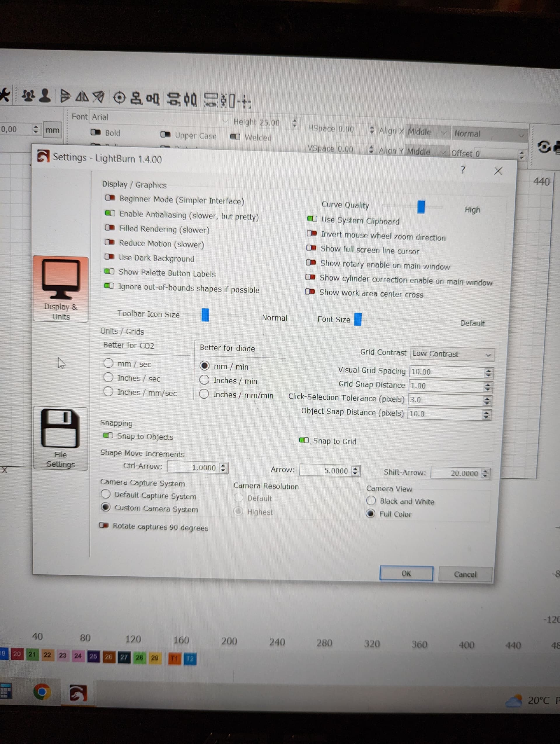Toggle Welded text option in toolbar
The width and height of the screenshot is (560, 744).
click(x=235, y=137)
